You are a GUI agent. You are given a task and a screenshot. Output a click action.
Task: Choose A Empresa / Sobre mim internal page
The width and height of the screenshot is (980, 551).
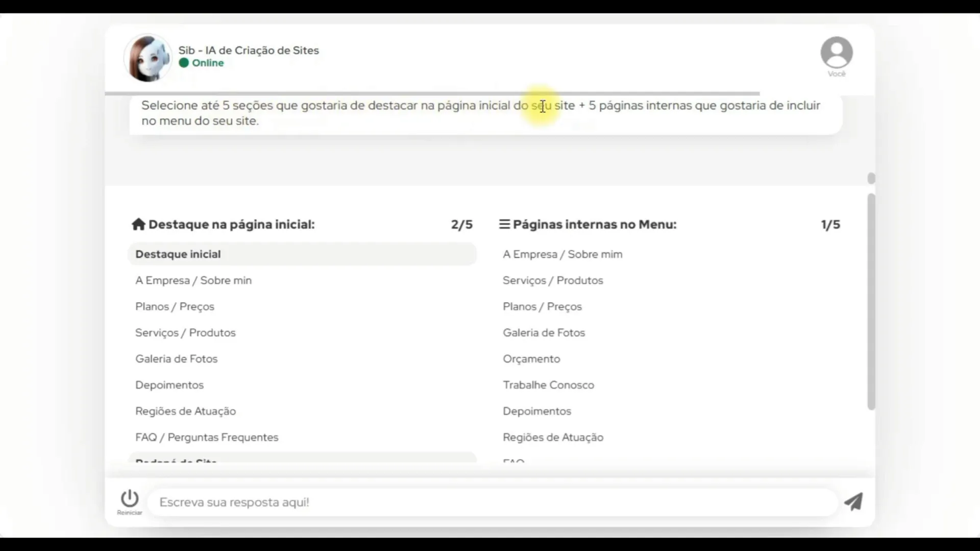point(562,255)
